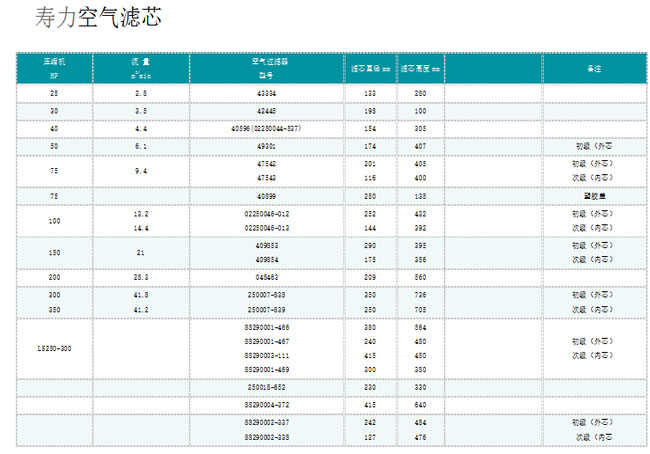
Task: Click flow value 9.4
Action: coord(141,171)
